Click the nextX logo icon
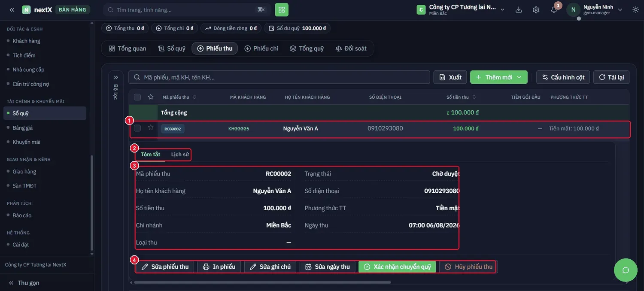Image resolution: width=644 pixels, height=291 pixels. (26, 9)
